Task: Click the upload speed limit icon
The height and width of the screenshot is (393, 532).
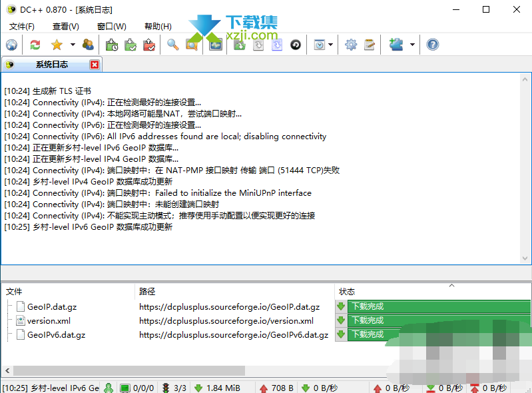Action: pos(474,388)
